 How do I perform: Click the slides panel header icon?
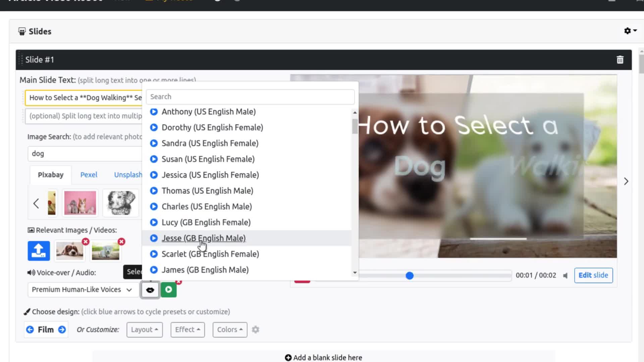tap(22, 32)
